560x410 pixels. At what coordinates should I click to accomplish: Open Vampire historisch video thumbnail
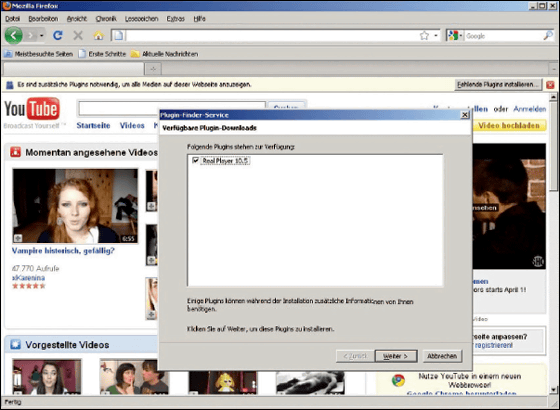(75, 206)
